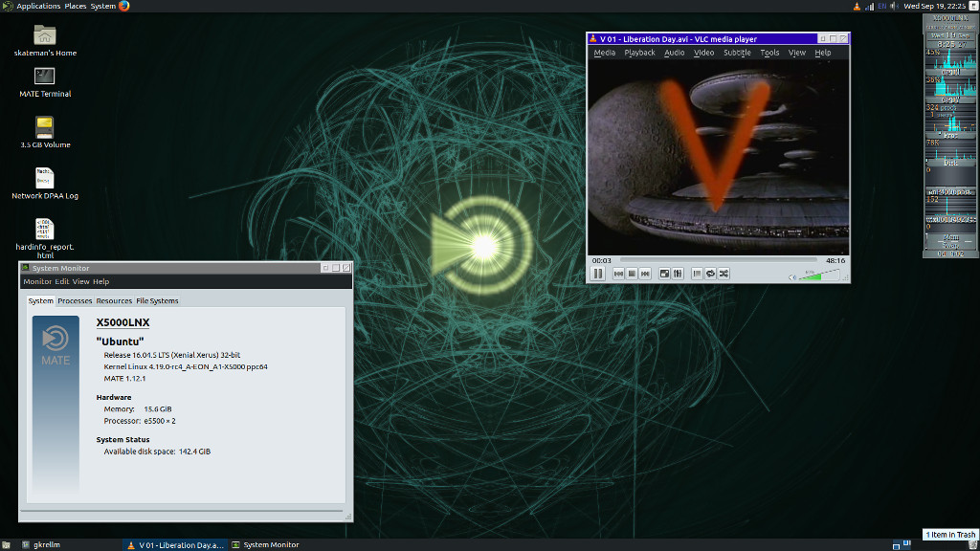This screenshot has height=551, width=980.
Task: Open the VLC Tools menu
Action: click(769, 53)
